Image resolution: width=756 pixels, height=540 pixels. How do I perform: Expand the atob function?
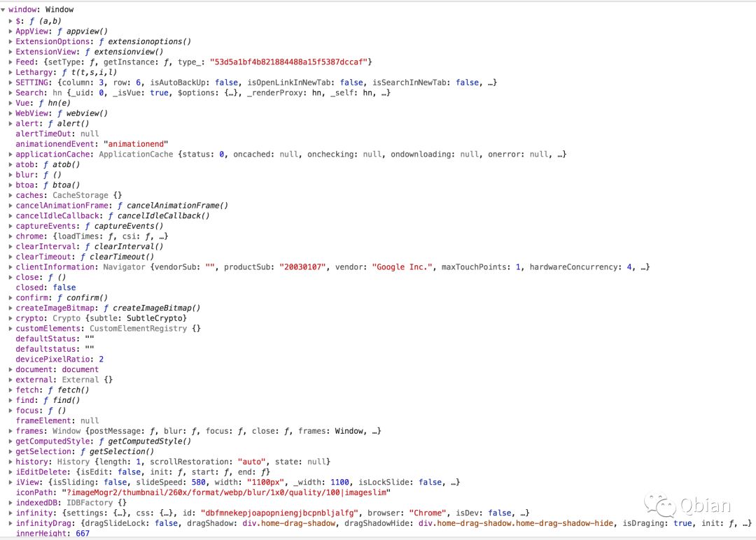10,165
